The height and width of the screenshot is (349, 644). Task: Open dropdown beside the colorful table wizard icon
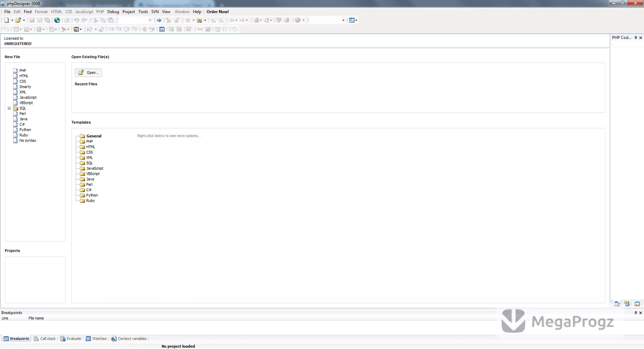tap(80, 29)
